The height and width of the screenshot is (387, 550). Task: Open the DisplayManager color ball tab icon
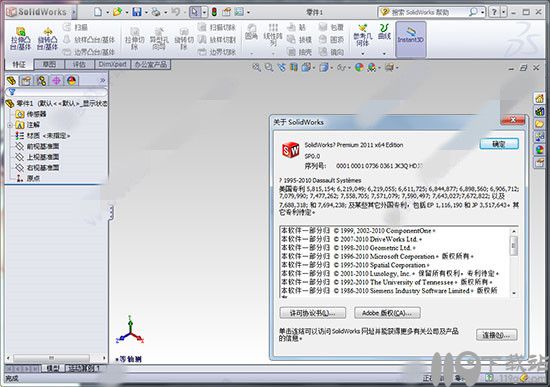(x=72, y=81)
